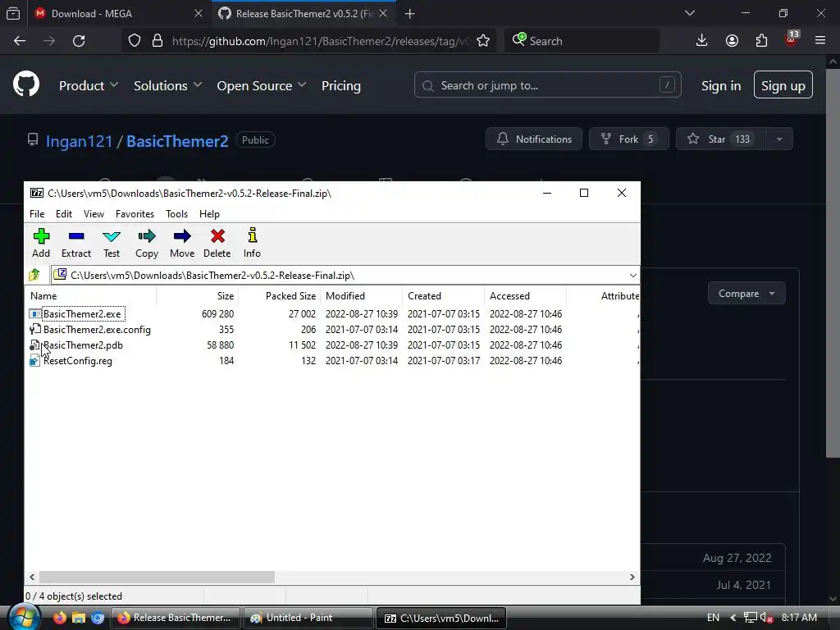
Task: Open the BasicThemer2 repository link
Action: (x=177, y=141)
